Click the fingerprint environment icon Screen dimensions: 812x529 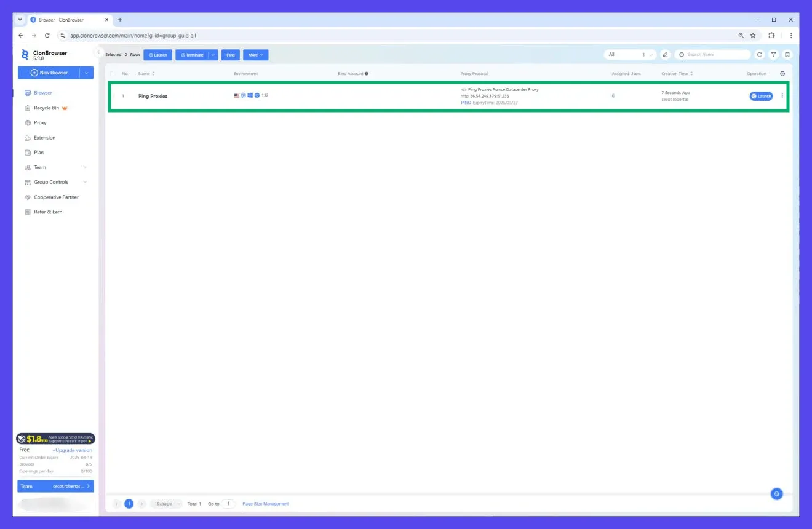pos(243,95)
